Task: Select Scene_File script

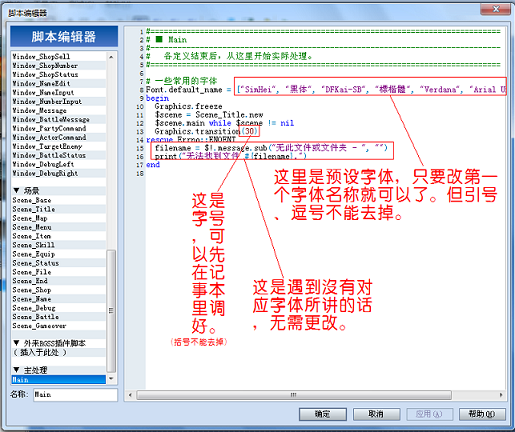Action: [x=59, y=272]
